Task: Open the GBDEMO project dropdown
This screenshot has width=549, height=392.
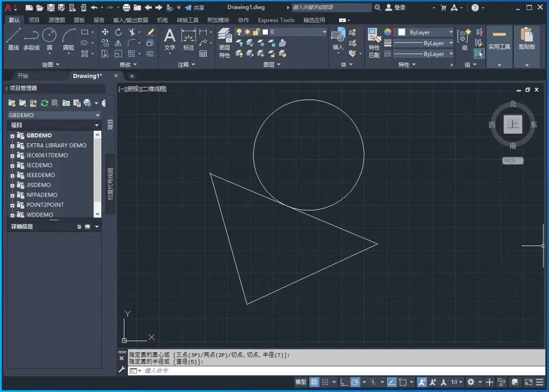Action: pos(54,115)
